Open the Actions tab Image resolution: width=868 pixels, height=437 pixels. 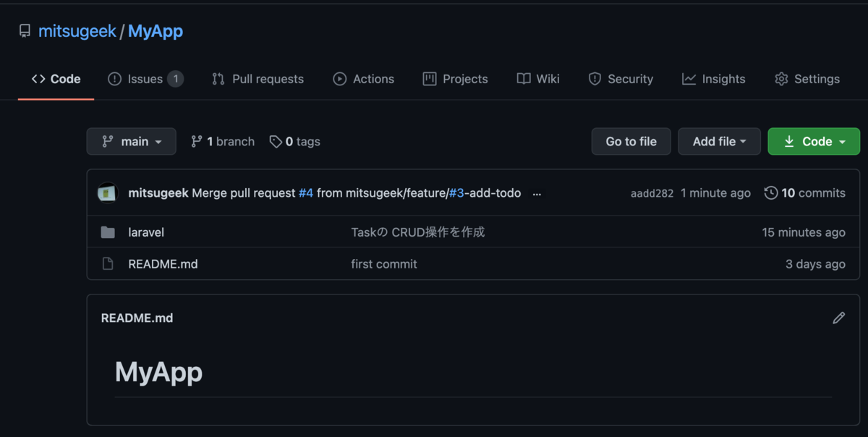click(x=363, y=79)
